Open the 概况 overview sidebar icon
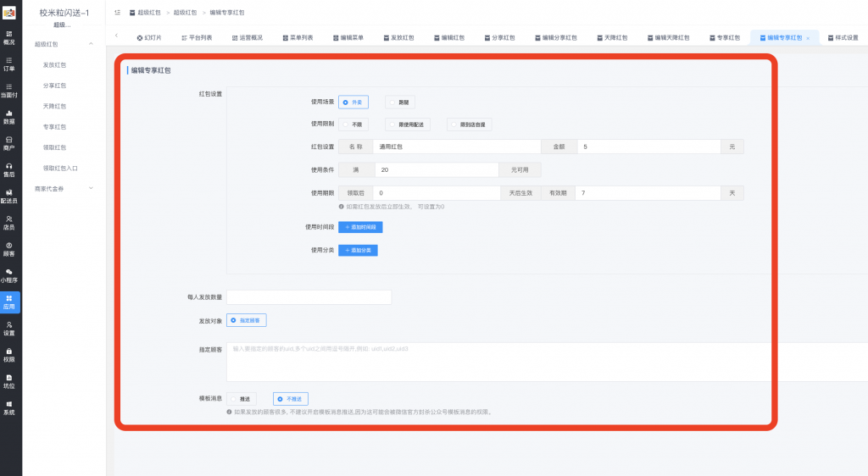This screenshot has height=476, width=868. tap(8, 37)
